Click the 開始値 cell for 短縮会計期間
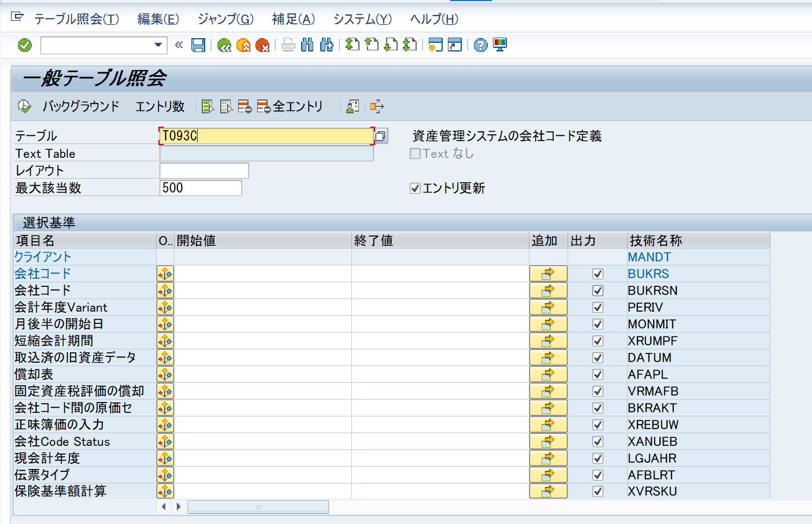The width and height of the screenshot is (812, 524). (x=263, y=341)
